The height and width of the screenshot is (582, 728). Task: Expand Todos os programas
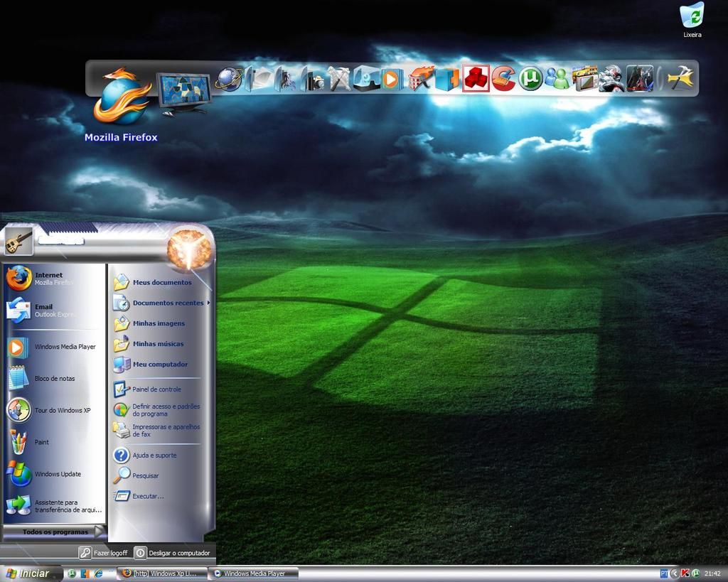(55, 532)
